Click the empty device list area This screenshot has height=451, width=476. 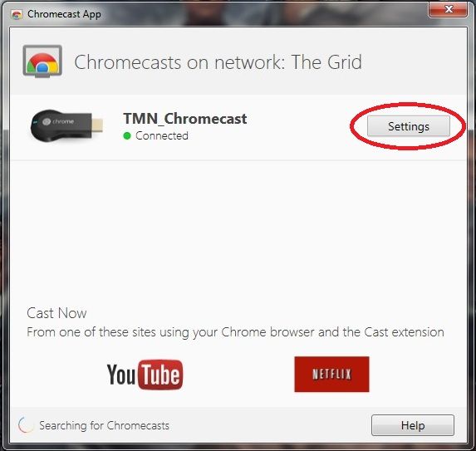pyautogui.click(x=238, y=231)
